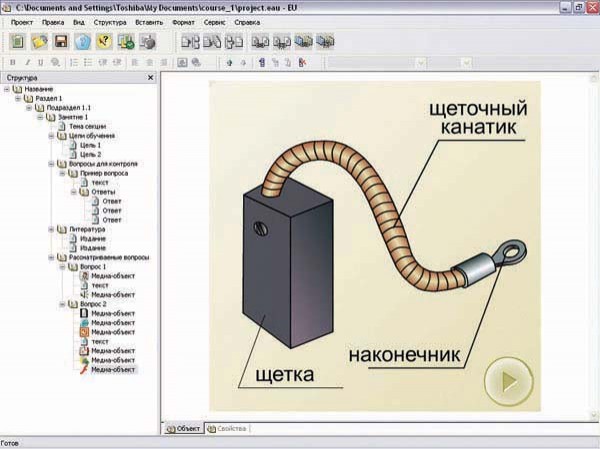The height and width of the screenshot is (449, 600).
Task: Click the Save floppy disk toolbar icon
Action: tap(61, 42)
